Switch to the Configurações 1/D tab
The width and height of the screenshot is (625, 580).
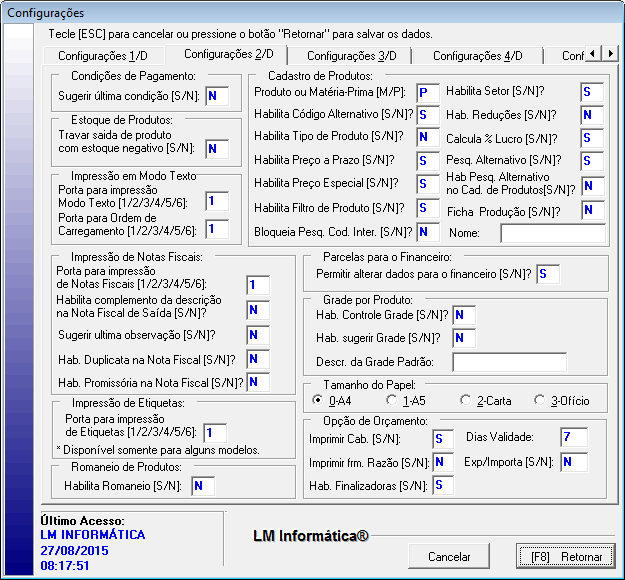(102, 55)
